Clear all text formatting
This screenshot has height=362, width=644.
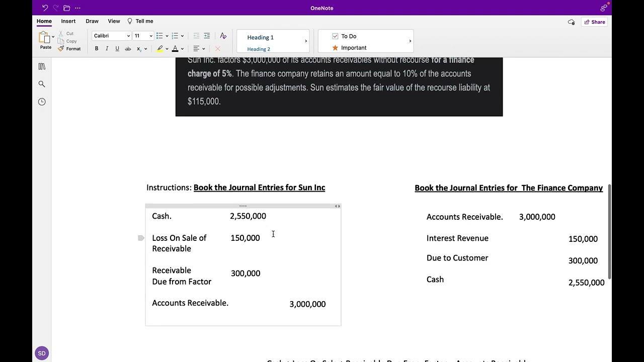(223, 36)
